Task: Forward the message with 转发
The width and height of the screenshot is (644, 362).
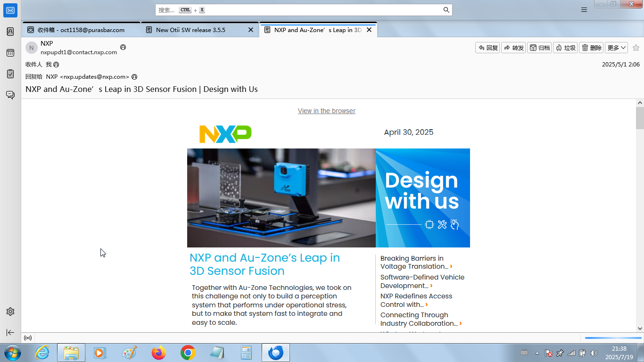Action: [x=513, y=48]
